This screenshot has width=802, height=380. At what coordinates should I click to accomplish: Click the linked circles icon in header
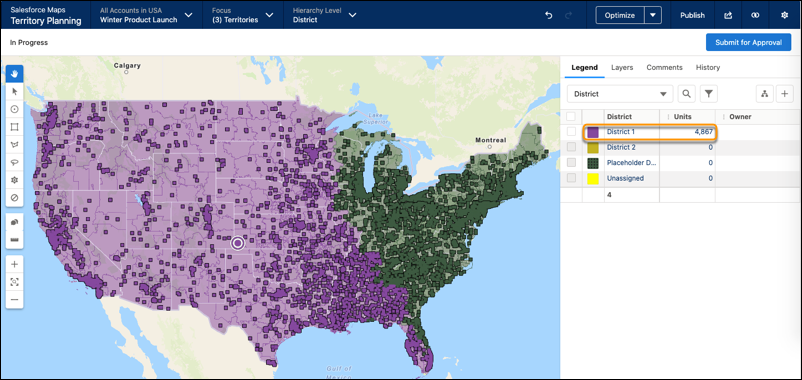[755, 15]
